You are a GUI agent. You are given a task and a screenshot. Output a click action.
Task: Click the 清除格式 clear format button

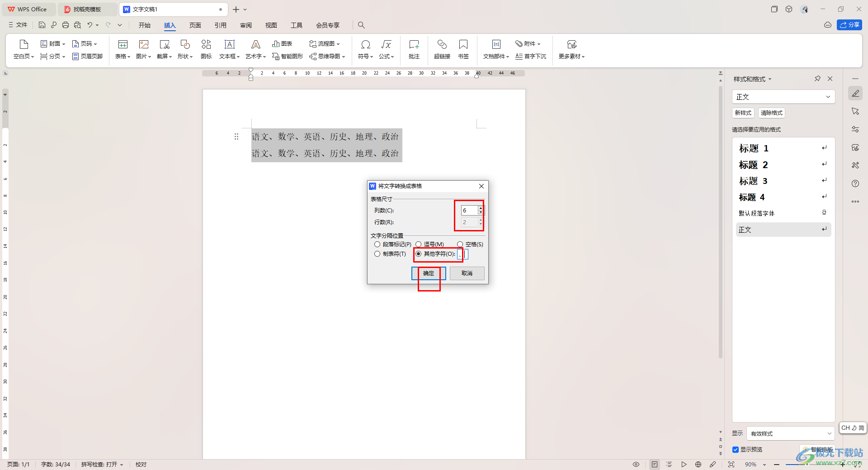[771, 113]
